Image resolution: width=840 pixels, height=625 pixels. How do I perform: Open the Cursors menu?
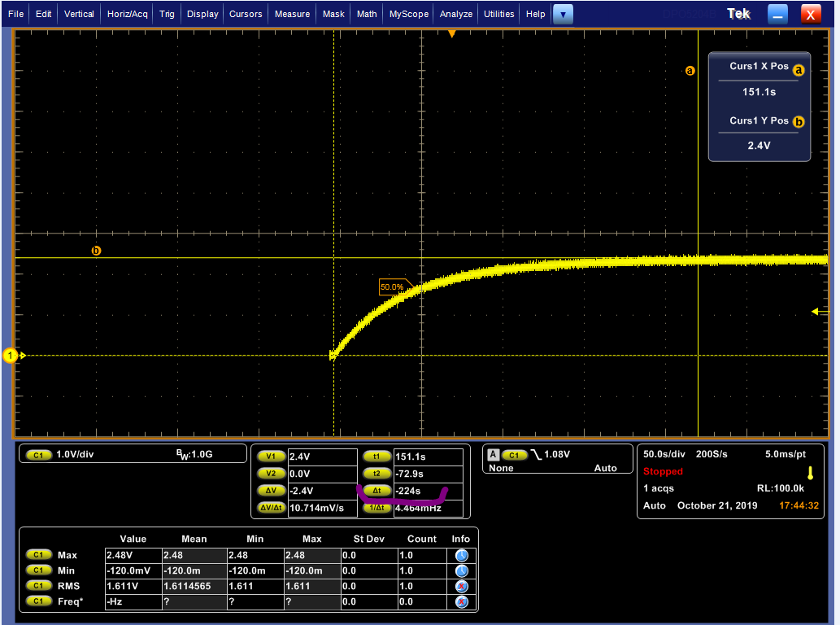pyautogui.click(x=246, y=14)
